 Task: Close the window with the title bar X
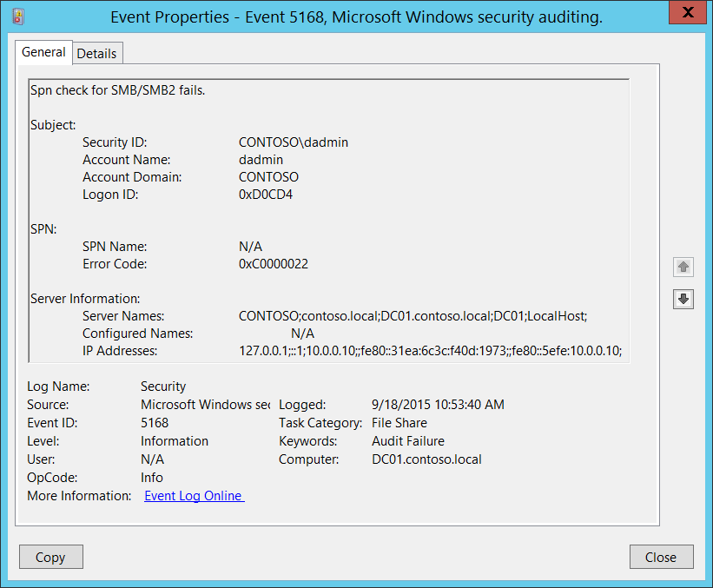coord(688,13)
